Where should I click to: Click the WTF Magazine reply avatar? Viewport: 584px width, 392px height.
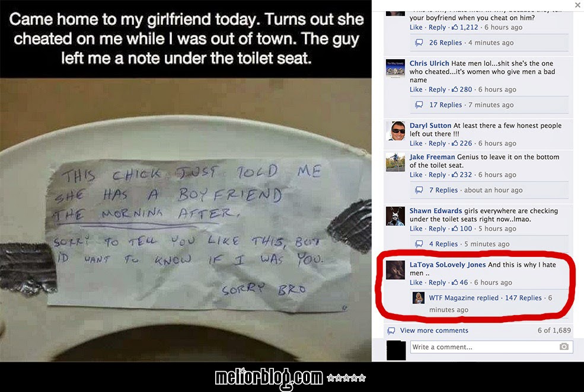click(x=418, y=298)
